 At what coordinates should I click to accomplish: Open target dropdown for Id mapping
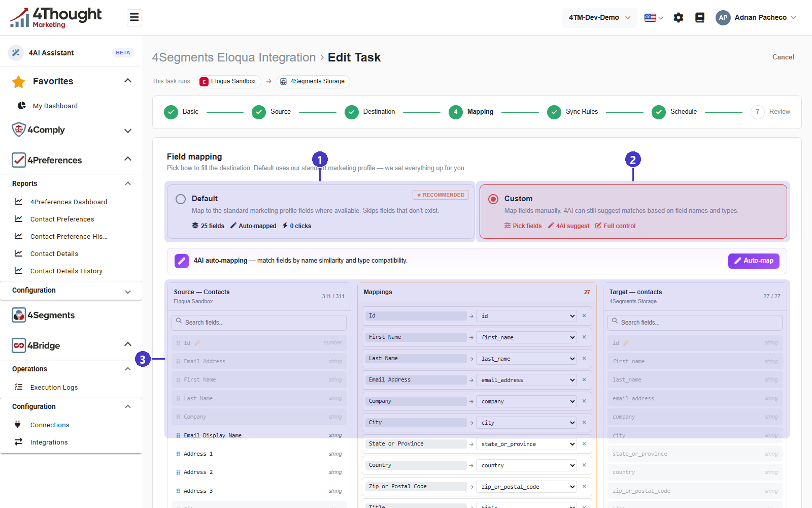click(x=526, y=316)
